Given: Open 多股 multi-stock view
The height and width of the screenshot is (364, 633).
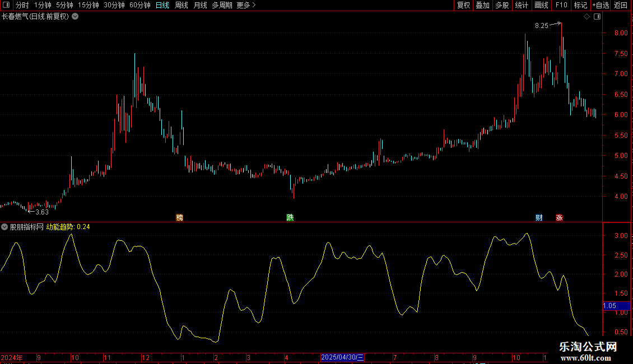Looking at the screenshot, I should click(x=502, y=5).
